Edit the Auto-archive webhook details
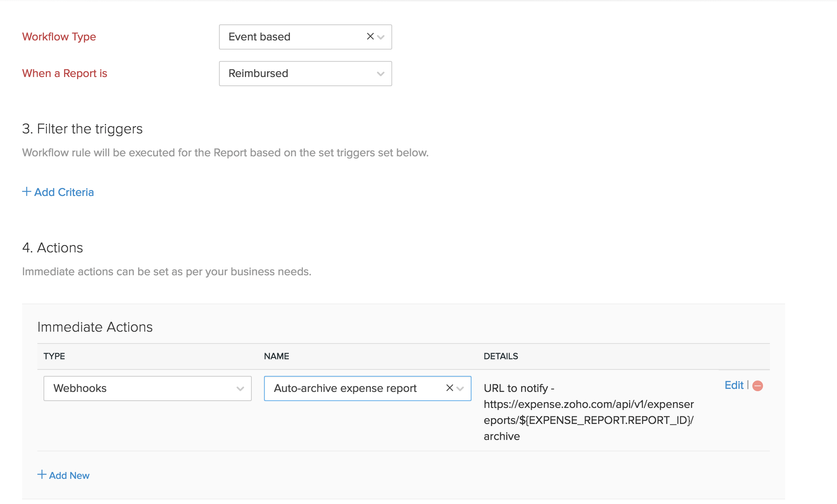The image size is (837, 504). (x=734, y=385)
